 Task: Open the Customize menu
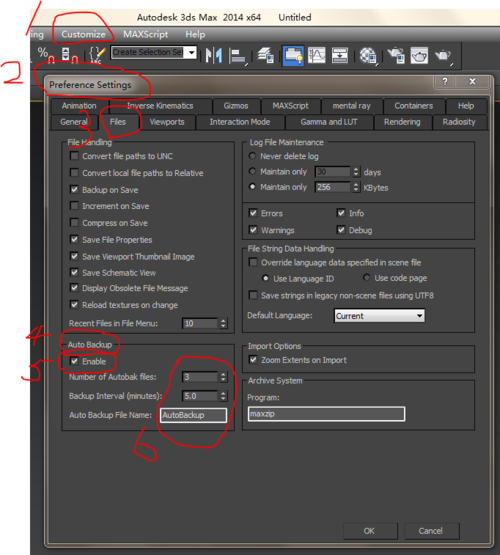(84, 34)
